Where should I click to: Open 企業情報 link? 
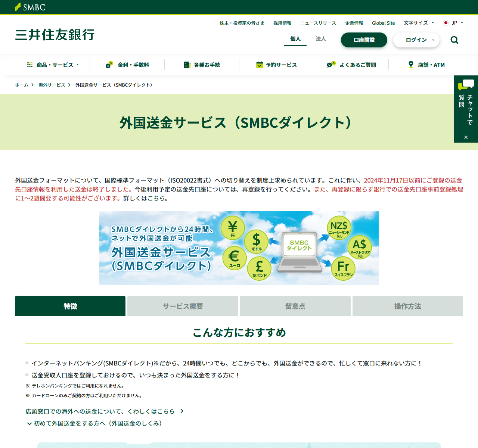[354, 23]
